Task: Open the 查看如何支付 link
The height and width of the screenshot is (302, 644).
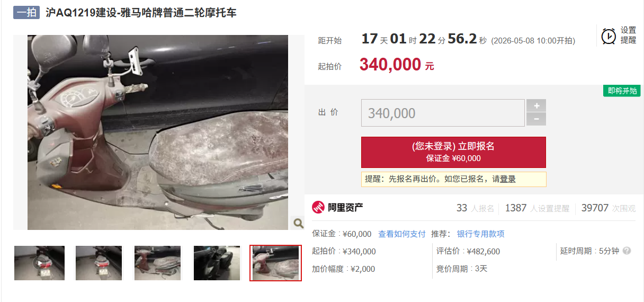Action: (x=402, y=234)
